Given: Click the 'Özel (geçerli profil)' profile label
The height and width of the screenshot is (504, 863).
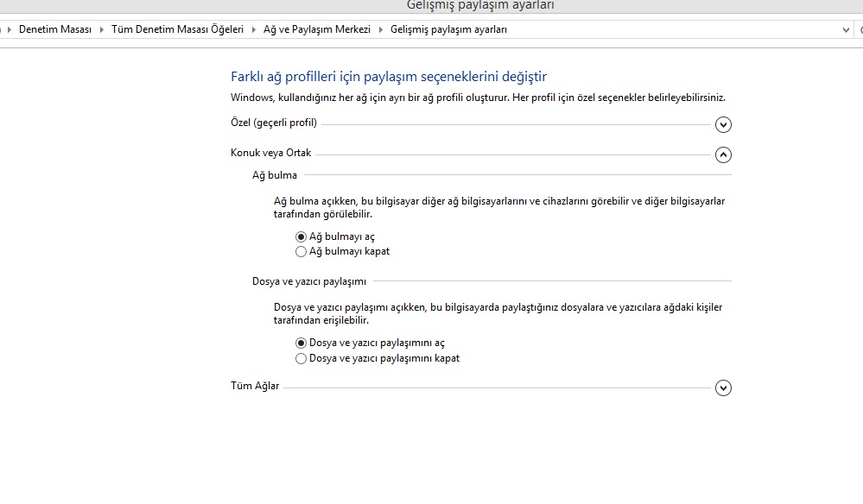Looking at the screenshot, I should point(274,123).
